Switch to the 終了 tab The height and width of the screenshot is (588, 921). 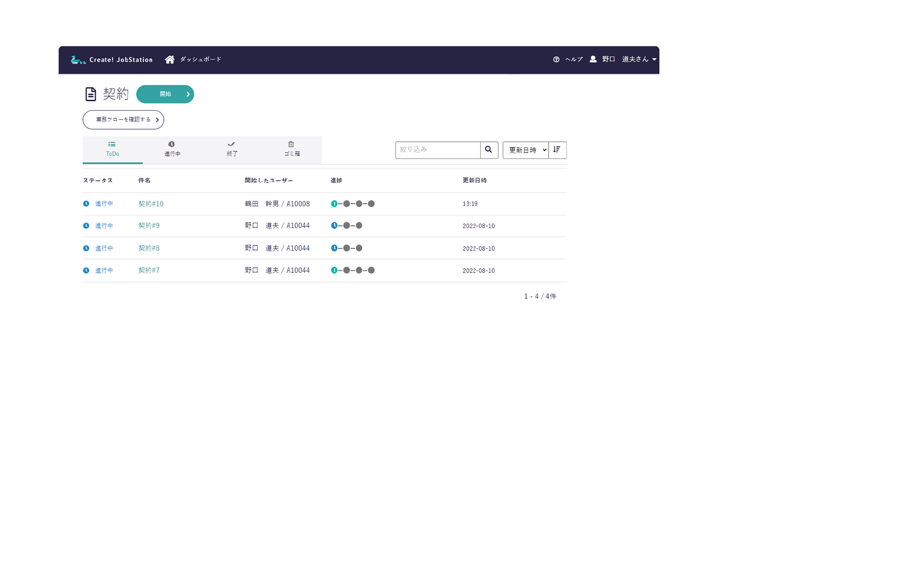pos(232,149)
